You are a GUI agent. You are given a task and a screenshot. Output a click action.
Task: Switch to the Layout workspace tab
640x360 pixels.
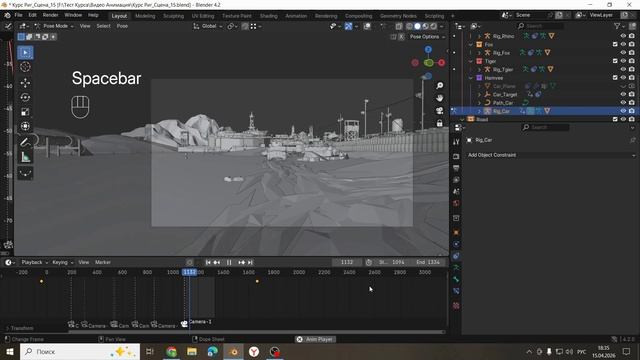119,16
